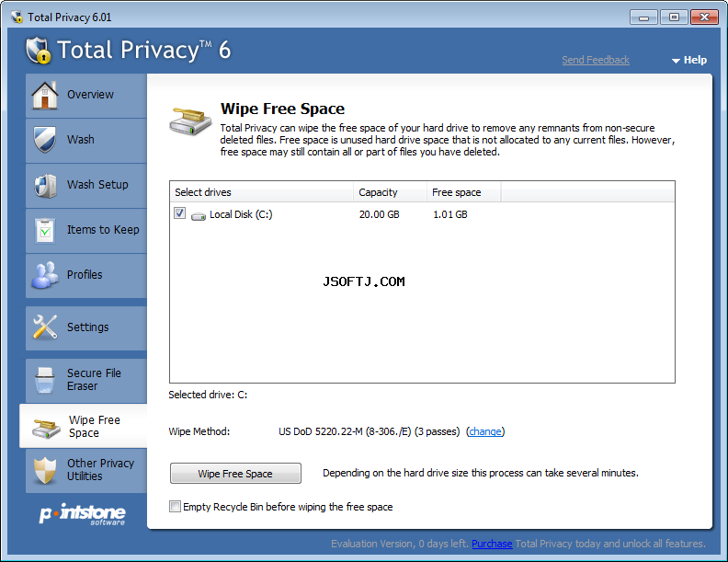Image resolution: width=728 pixels, height=562 pixels.
Task: Click the 20.00 GB capacity value
Action: (380, 214)
